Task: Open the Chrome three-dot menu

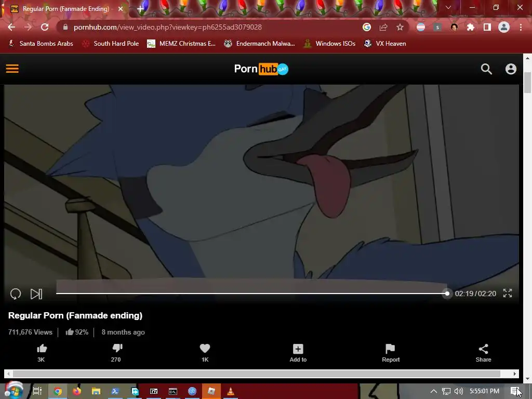Action: click(521, 27)
